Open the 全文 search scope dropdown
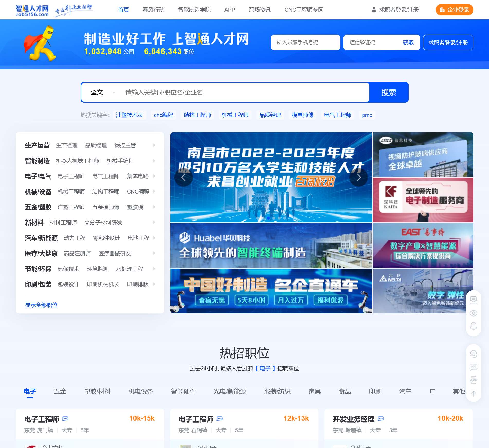Image resolution: width=489 pixels, height=448 pixels. 103,92
